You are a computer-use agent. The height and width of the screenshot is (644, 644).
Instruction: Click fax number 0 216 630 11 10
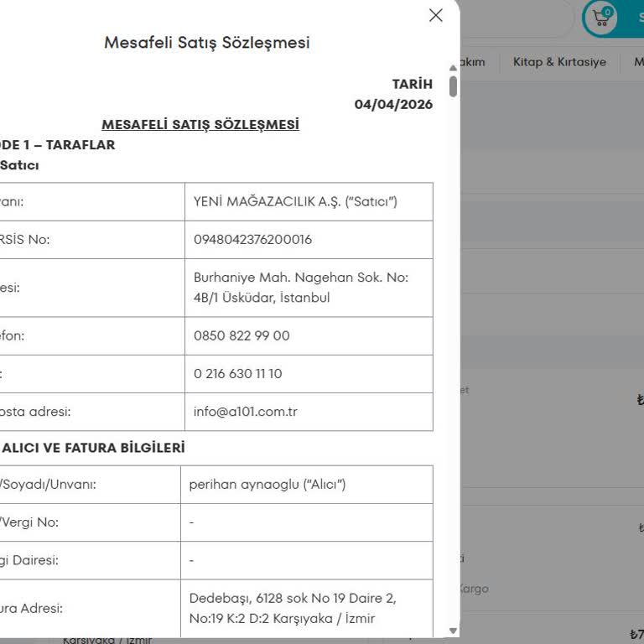pyautogui.click(x=238, y=374)
